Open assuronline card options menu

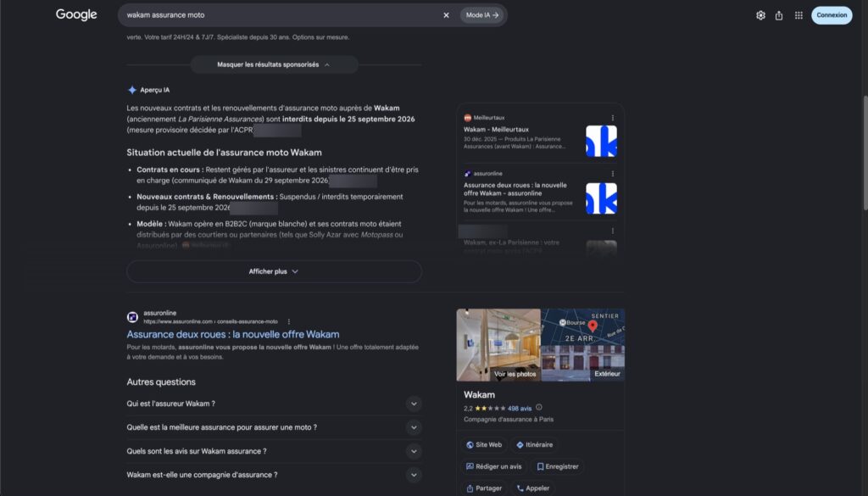click(x=612, y=174)
